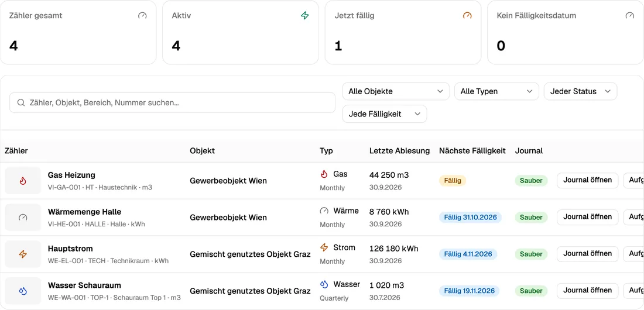Click the Nächste Fälligkeit column header
This screenshot has width=644, height=310.
click(x=472, y=151)
